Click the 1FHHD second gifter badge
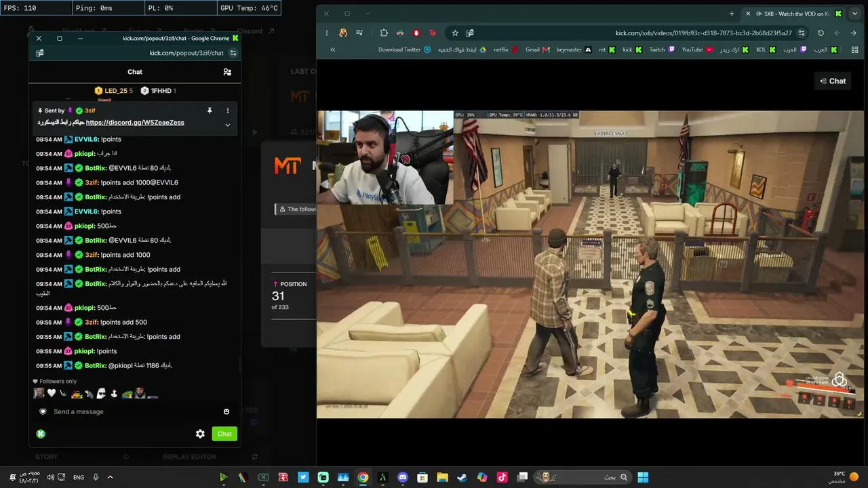Screen dimensions: 868x488 point(158,91)
